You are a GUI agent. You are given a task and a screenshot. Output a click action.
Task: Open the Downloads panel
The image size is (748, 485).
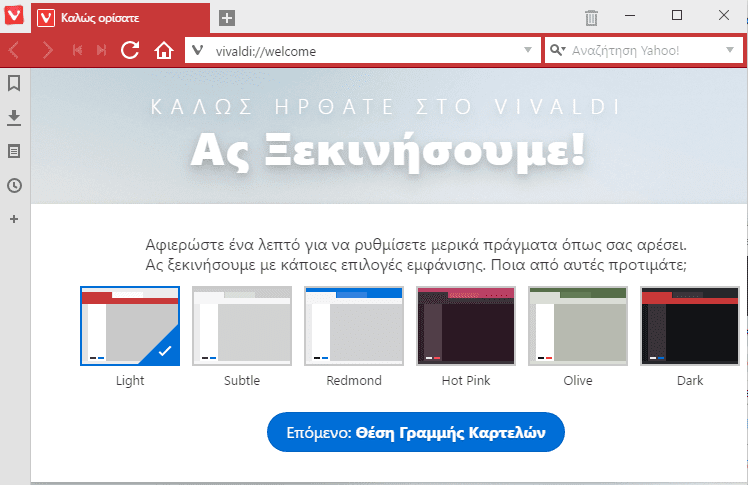coord(14,118)
